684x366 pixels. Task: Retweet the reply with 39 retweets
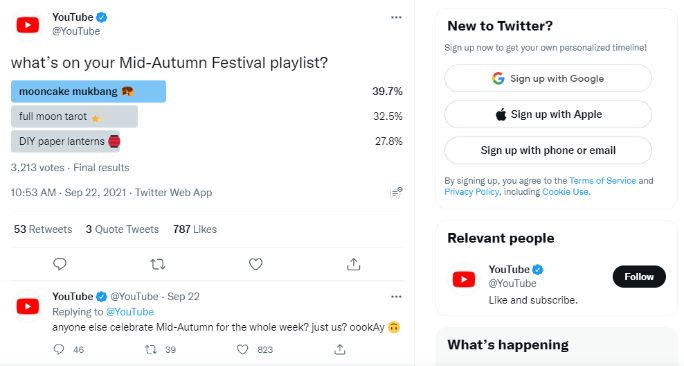(x=151, y=349)
